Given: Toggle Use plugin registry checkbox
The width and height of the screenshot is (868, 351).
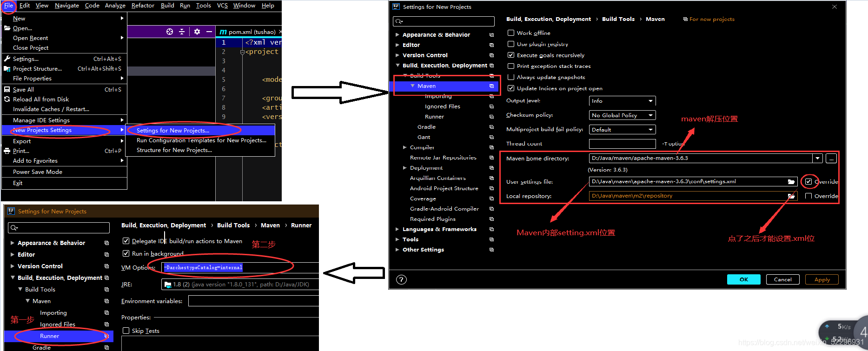Looking at the screenshot, I should pyautogui.click(x=511, y=44).
